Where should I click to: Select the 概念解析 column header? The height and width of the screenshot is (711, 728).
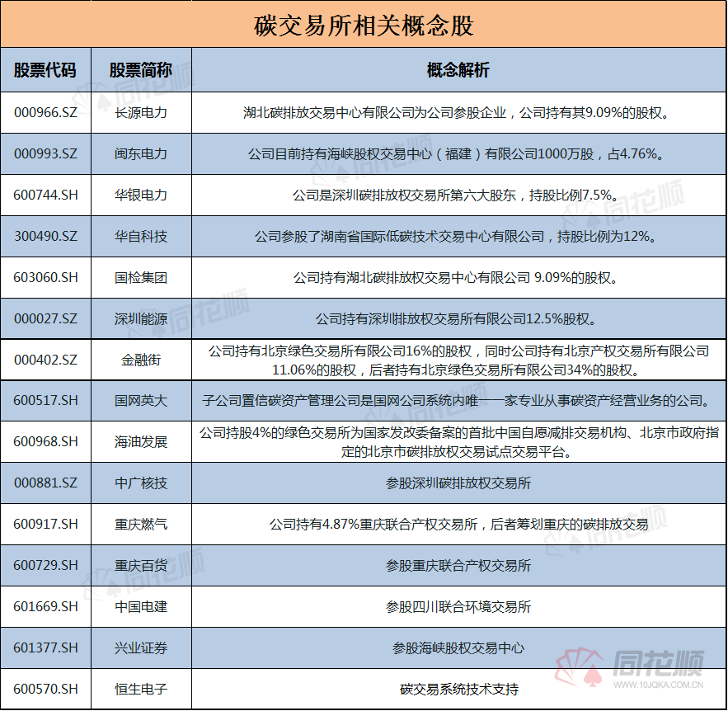click(458, 70)
